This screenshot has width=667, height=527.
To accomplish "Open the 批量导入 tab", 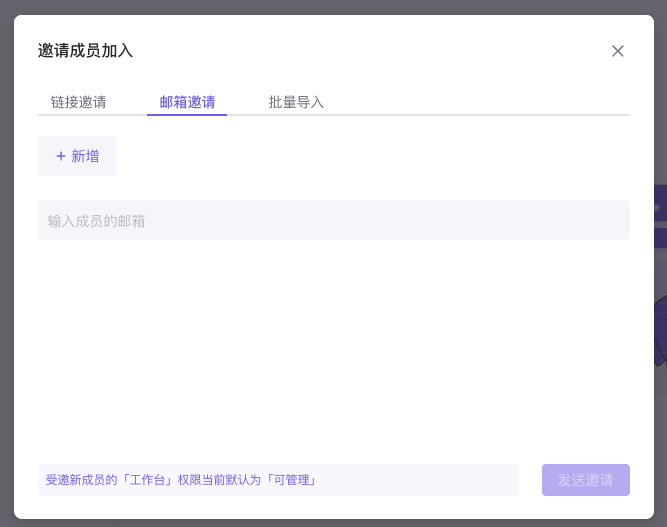I will (296, 102).
